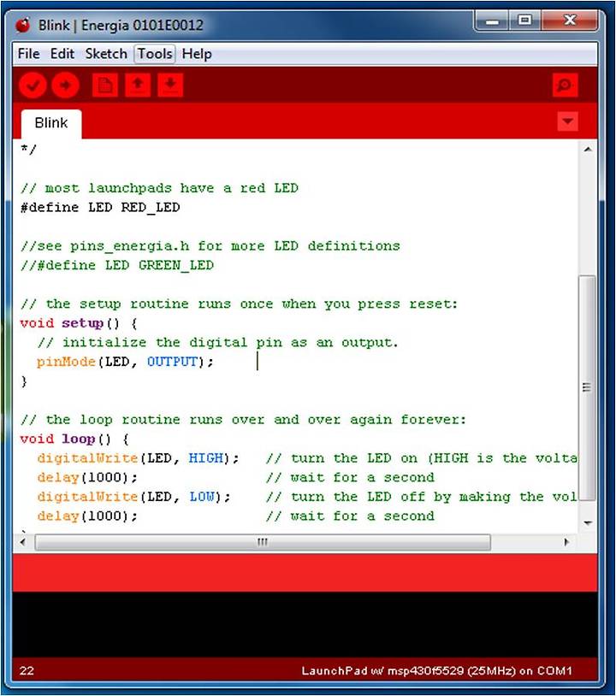Click the '//#define LED GREEN_LED' comment line

click(117, 265)
